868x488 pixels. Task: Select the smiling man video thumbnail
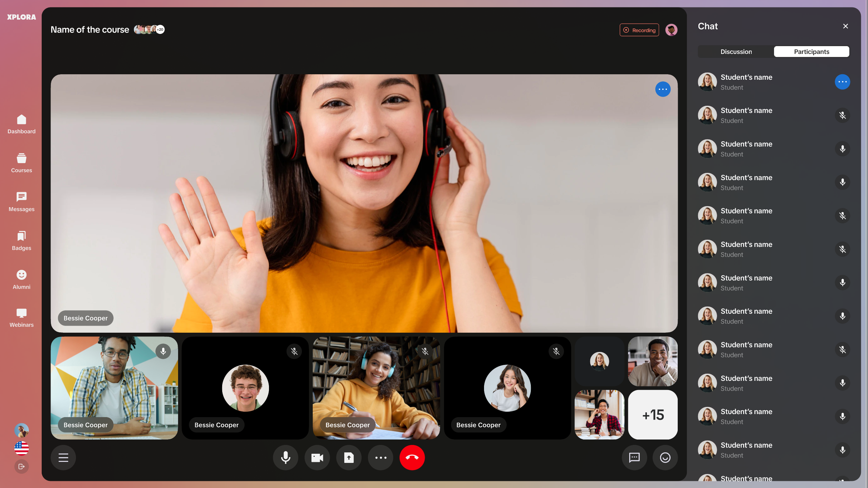(x=653, y=361)
